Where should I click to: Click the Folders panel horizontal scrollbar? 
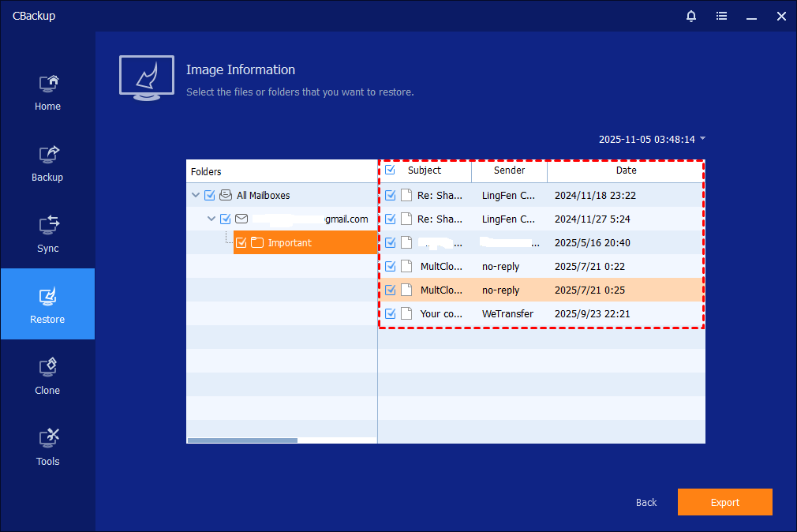[x=242, y=440]
